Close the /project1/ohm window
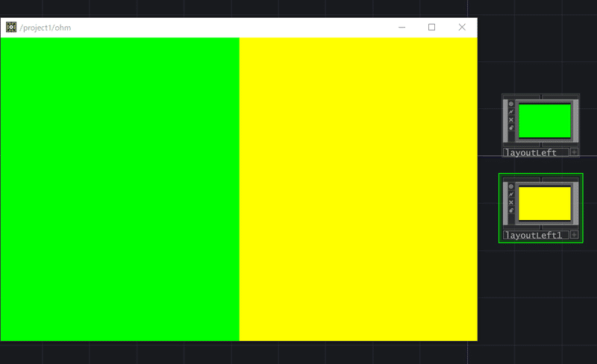 click(462, 27)
